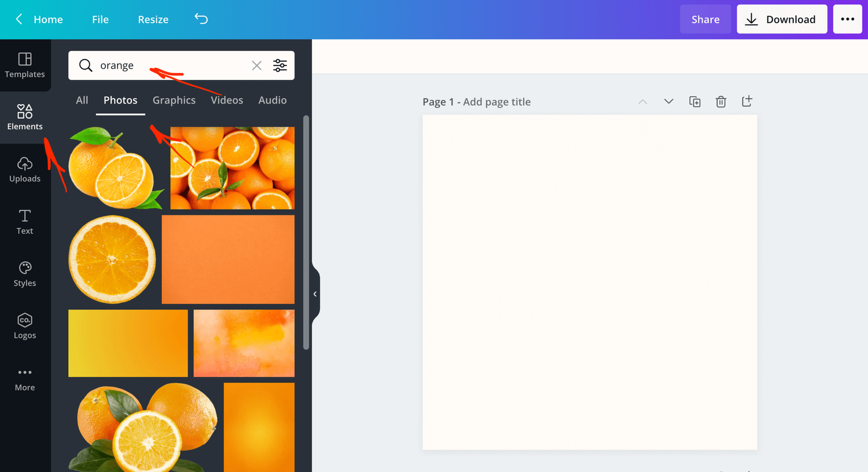
Task: Select the plain orange background photo
Action: pyautogui.click(x=227, y=259)
